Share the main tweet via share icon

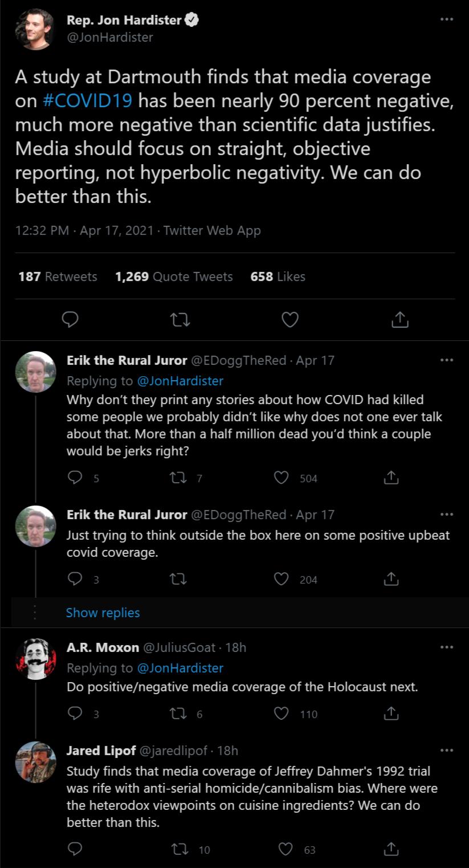[400, 320]
